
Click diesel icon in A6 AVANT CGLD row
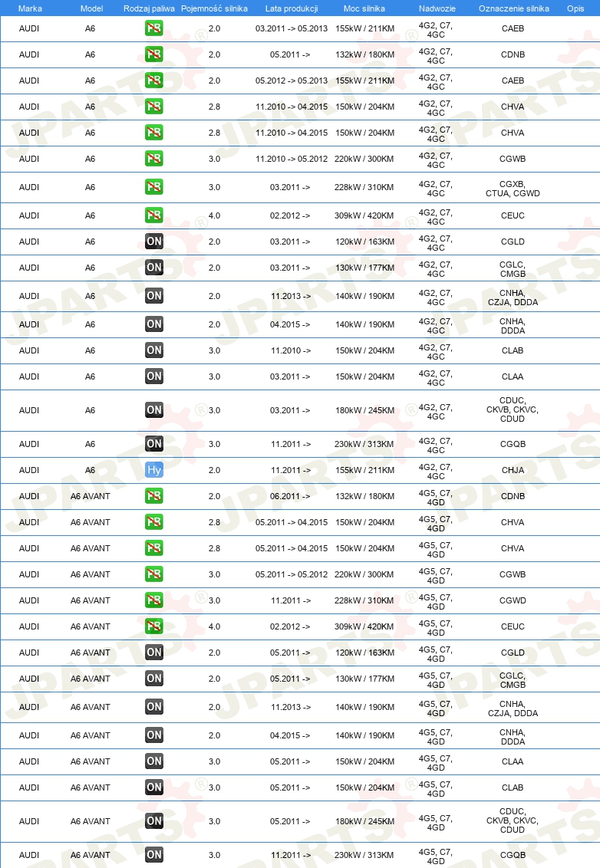[154, 653]
